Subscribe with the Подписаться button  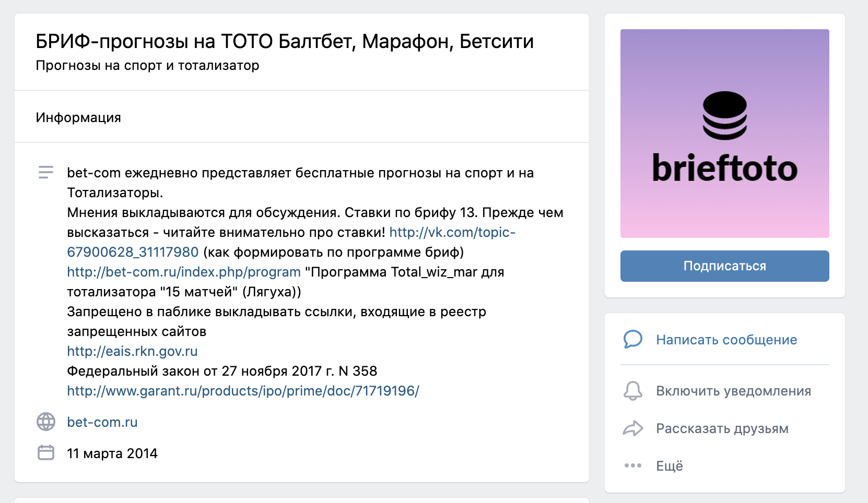pyautogui.click(x=724, y=266)
